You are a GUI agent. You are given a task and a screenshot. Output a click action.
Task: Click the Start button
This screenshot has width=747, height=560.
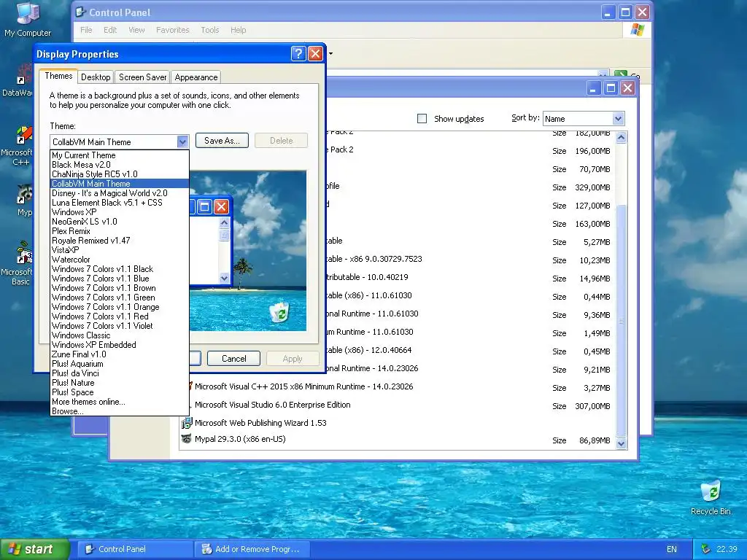(34, 549)
